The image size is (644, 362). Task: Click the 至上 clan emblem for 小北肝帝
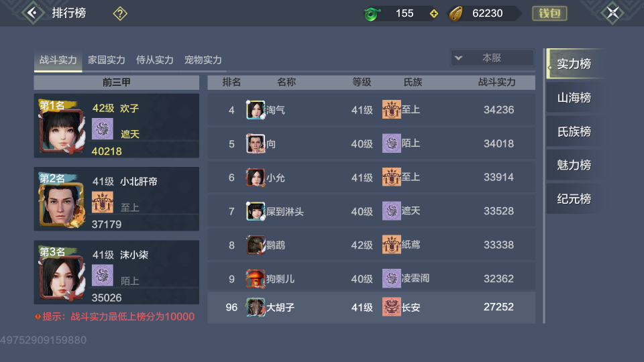[102, 202]
